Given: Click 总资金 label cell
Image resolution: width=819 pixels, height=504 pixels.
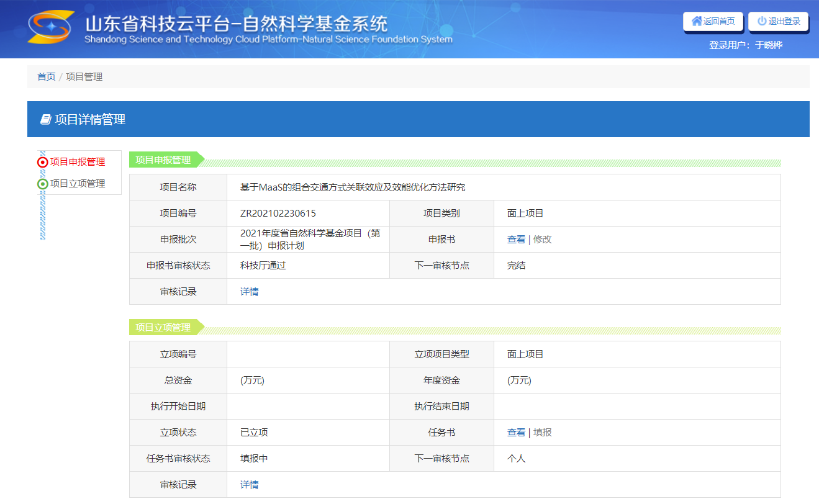Looking at the screenshot, I should pyautogui.click(x=178, y=380).
